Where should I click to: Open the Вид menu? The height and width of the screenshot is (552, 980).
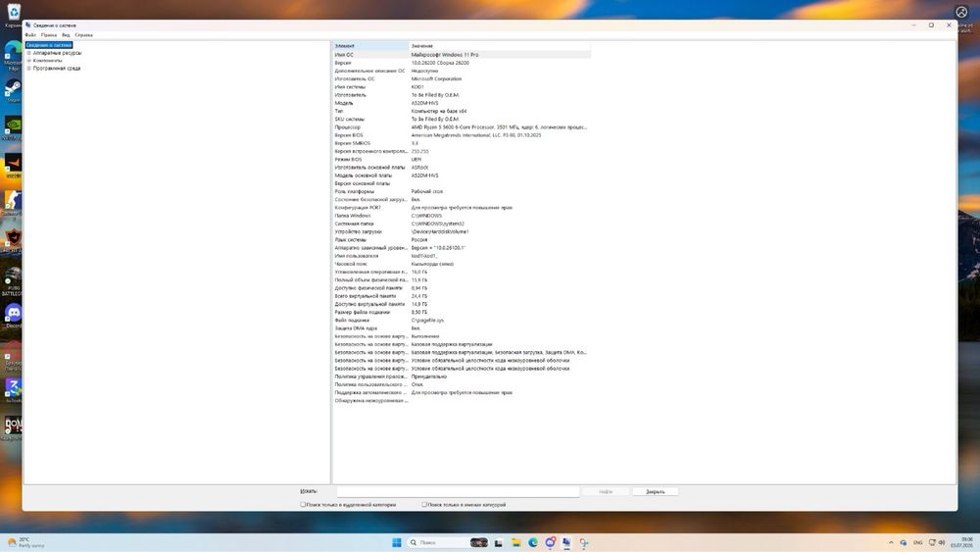66,35
